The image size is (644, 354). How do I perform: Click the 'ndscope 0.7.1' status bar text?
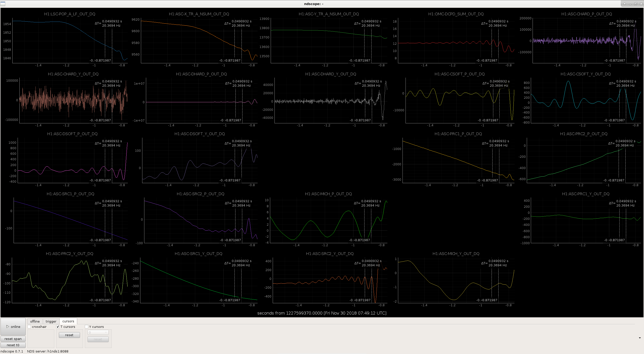12,351
